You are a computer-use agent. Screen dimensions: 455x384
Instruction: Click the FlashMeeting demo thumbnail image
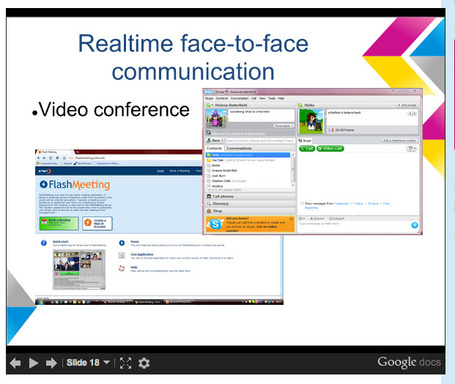(x=79, y=269)
